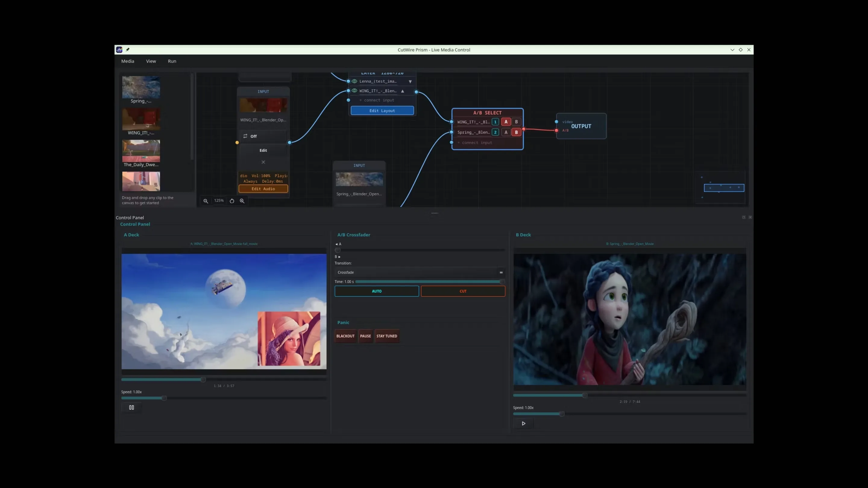Zoom in the node canvas
868x488 pixels.
(x=242, y=201)
